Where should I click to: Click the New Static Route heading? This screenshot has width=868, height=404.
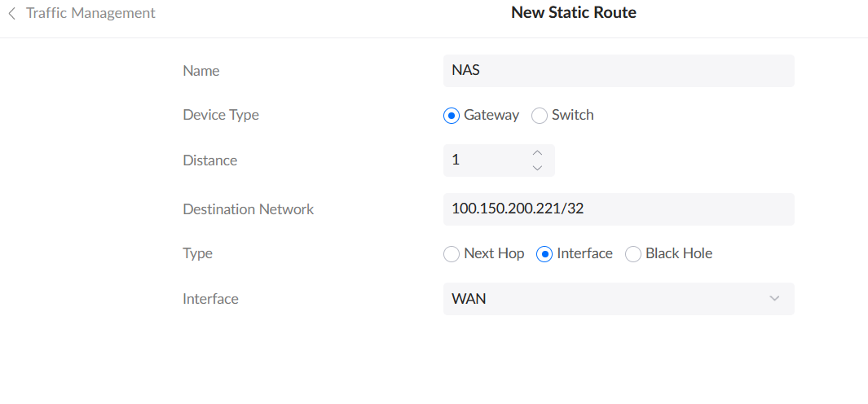[x=573, y=13]
